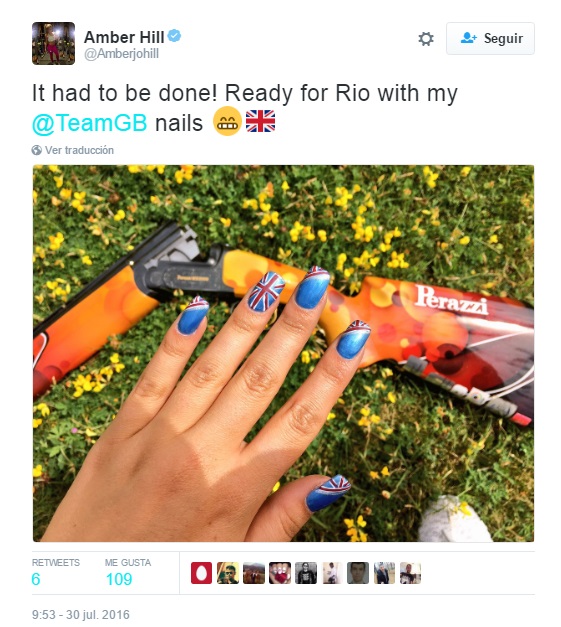Click the fifth liker avatar in black and white
The width and height of the screenshot is (561, 627).
click(306, 573)
